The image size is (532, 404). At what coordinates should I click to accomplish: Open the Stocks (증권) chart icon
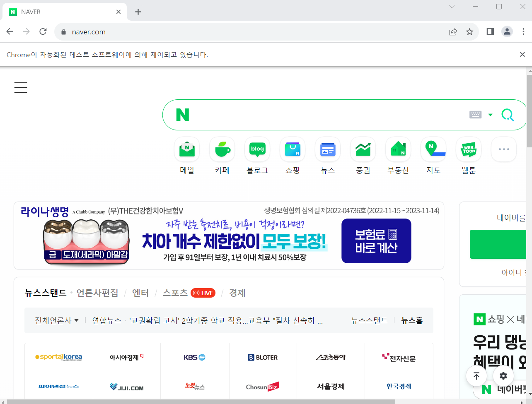click(x=363, y=149)
